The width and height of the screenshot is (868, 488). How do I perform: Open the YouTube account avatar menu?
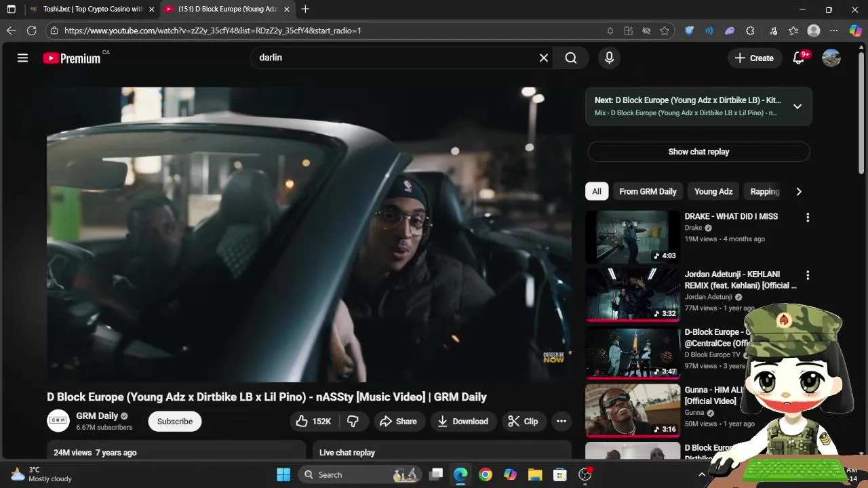click(x=831, y=58)
